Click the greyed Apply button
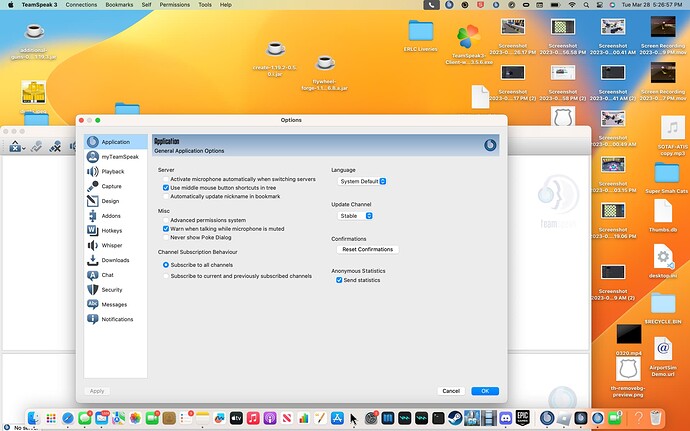The width and height of the screenshot is (690, 431). (97, 391)
